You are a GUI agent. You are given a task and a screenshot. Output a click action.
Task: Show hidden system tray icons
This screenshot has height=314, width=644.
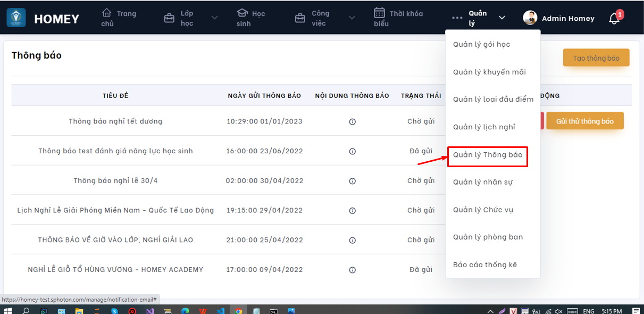[490, 310]
